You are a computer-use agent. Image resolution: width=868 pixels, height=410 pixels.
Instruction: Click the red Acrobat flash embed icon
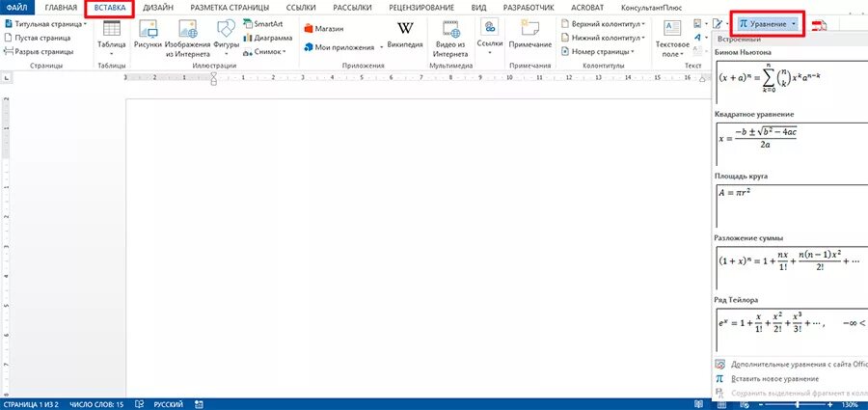pyautogui.click(x=819, y=25)
